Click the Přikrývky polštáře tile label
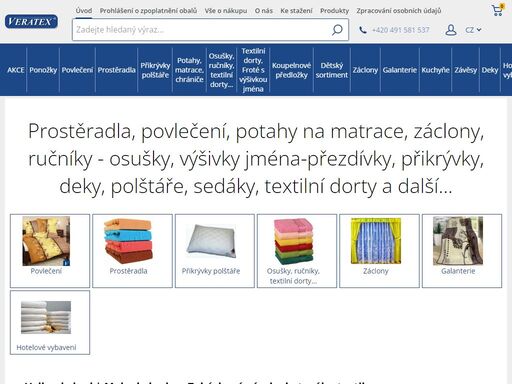The image size is (512, 384). coord(211,271)
